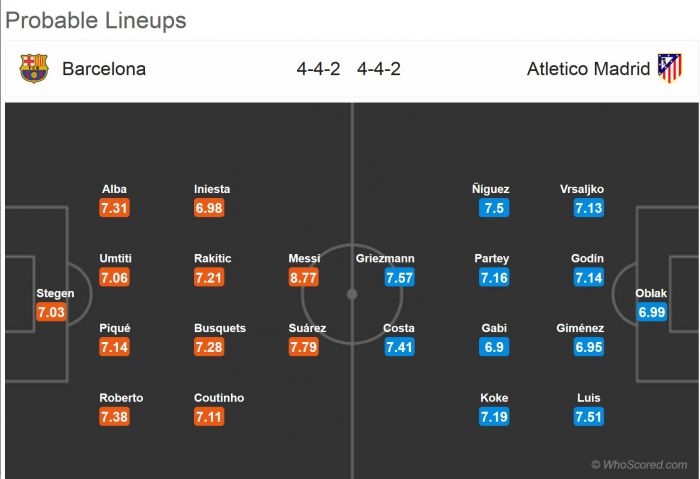Click the Barcelona team name

click(x=104, y=69)
